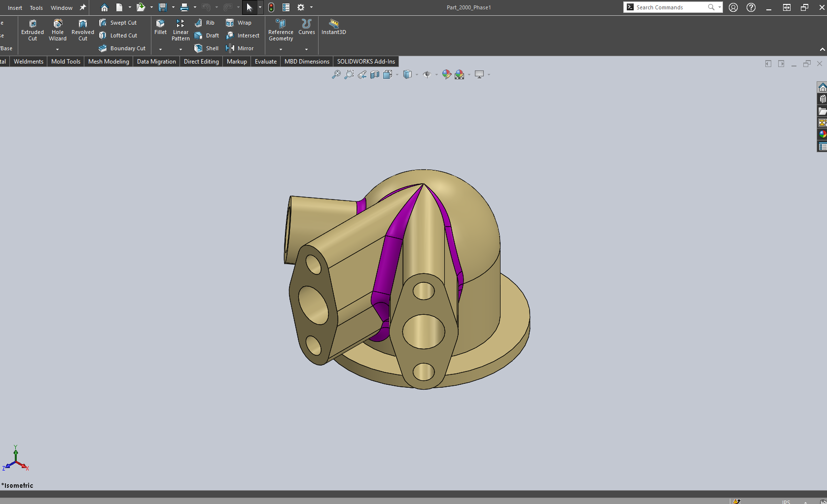Start the Boundary Cut command
Viewport: 827px width, 504px height.
(x=122, y=48)
